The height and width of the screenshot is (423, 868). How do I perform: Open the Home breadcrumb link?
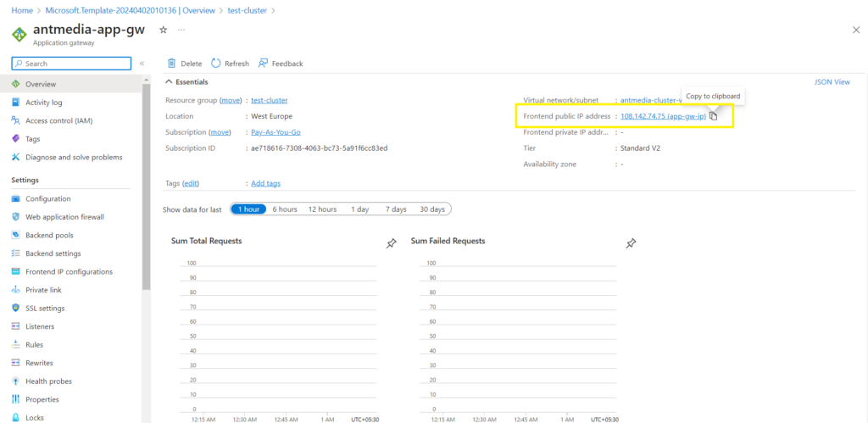pos(22,10)
